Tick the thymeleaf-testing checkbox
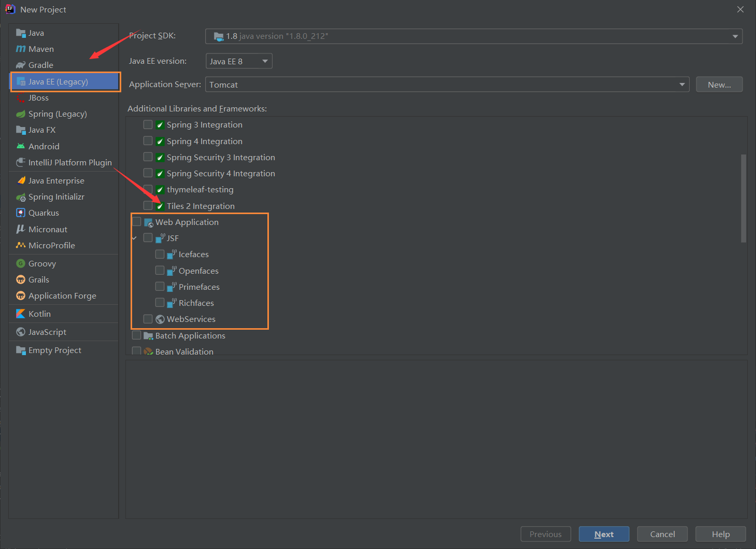 [x=148, y=189]
